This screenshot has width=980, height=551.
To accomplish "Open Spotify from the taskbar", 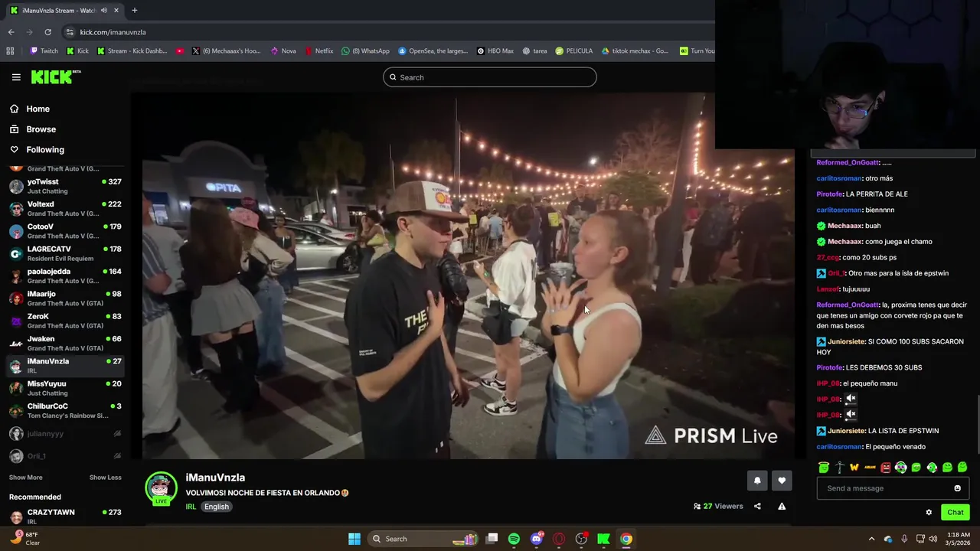I will 514,539.
